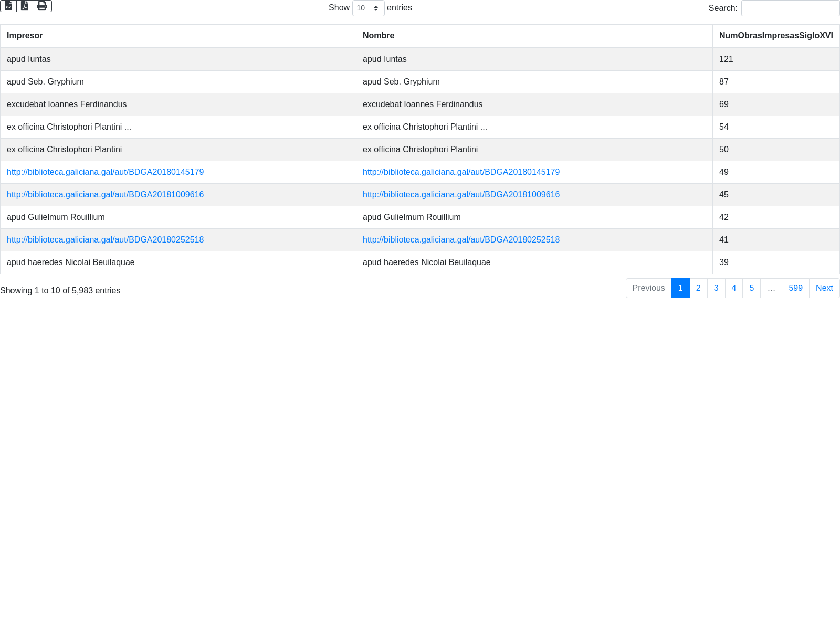Open BDGA20180145179 link in Nombre column
Viewport: 840px width, 630px height.
coord(461,172)
